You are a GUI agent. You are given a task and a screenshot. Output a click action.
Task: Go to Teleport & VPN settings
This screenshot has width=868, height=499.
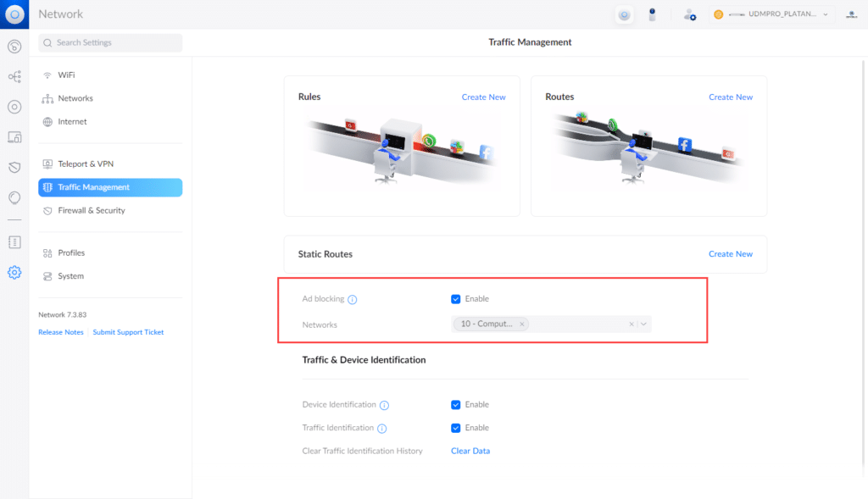coord(85,164)
